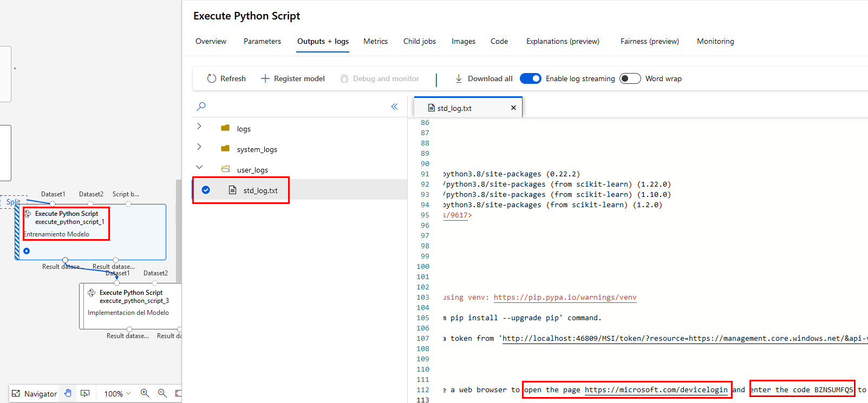Click the Download all arrow icon
This screenshot has width=868, height=403.
tap(459, 78)
